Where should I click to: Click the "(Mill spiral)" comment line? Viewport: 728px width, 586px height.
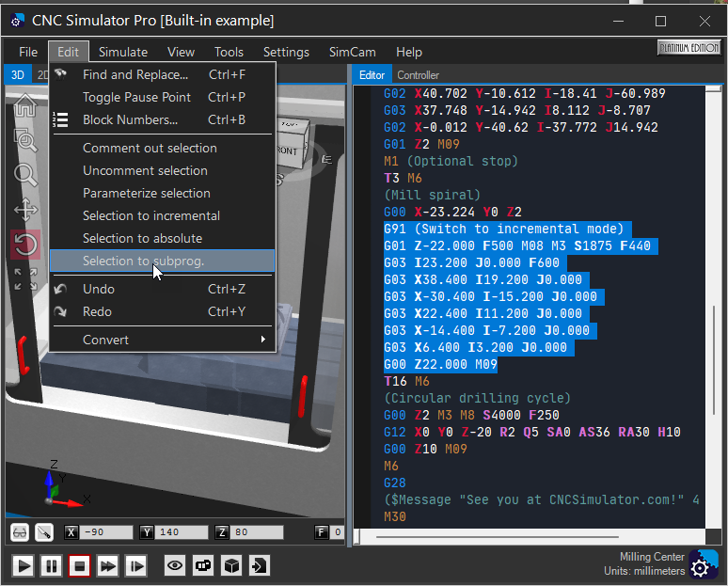pyautogui.click(x=432, y=195)
